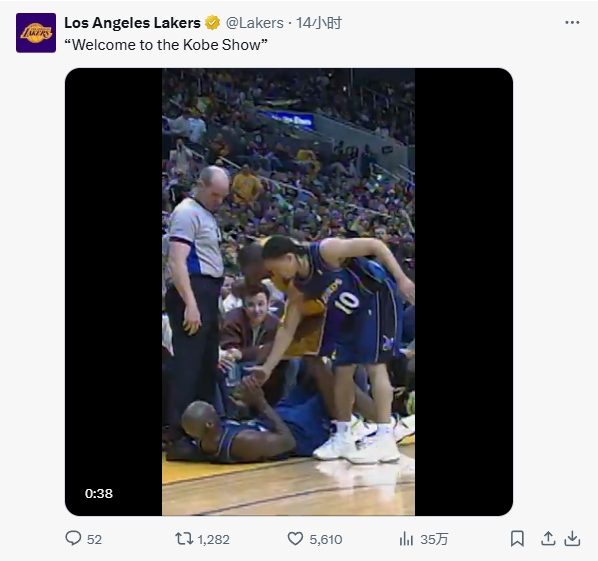This screenshot has height=561, width=598.
Task: Select the "Welcome to the Kobe Show" text
Action: (x=166, y=45)
